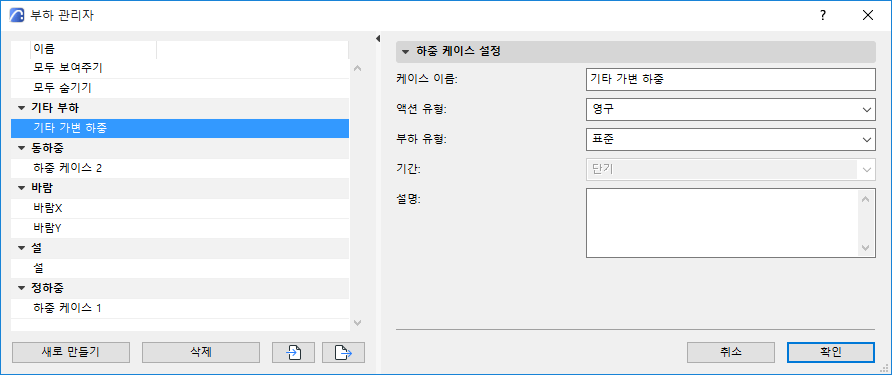Select the 모두 보여주기 row
Image resolution: width=892 pixels, height=375 pixels.
(x=180, y=68)
